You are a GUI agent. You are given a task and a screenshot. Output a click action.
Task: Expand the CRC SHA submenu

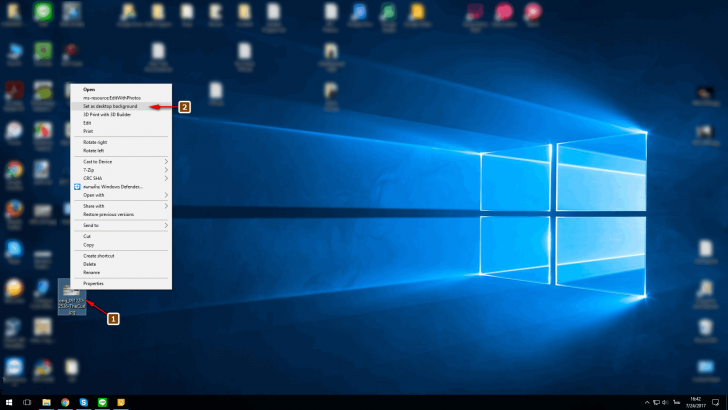point(121,178)
